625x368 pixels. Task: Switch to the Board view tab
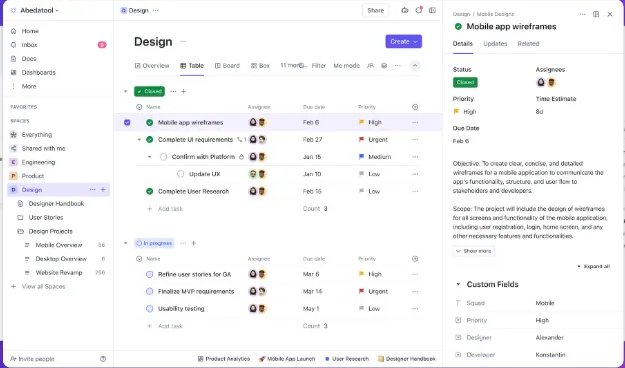pyautogui.click(x=227, y=66)
